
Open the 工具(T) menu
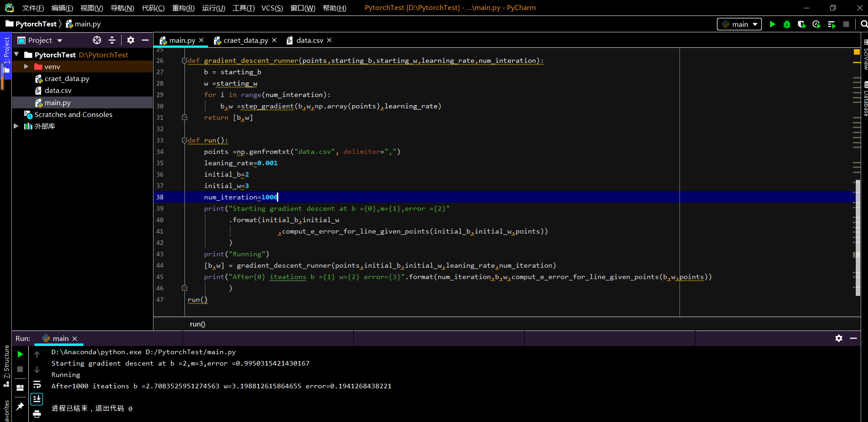(x=244, y=8)
